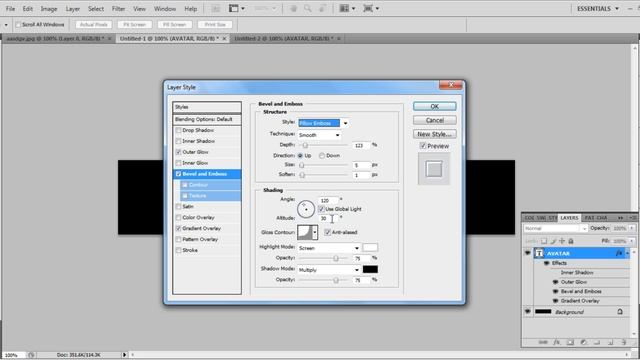Image resolution: width=640 pixels, height=360 pixels.
Task: Hide the Background layer with its eye icon
Action: click(x=527, y=311)
